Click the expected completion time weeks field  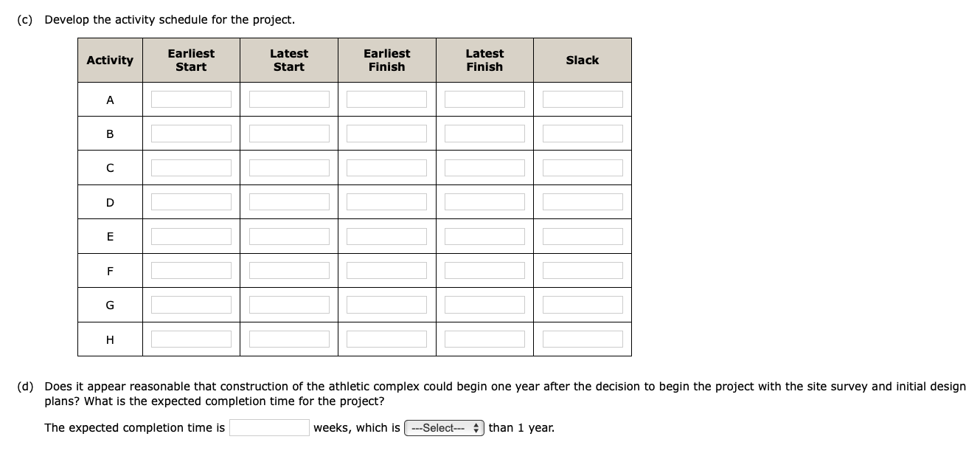point(269,428)
